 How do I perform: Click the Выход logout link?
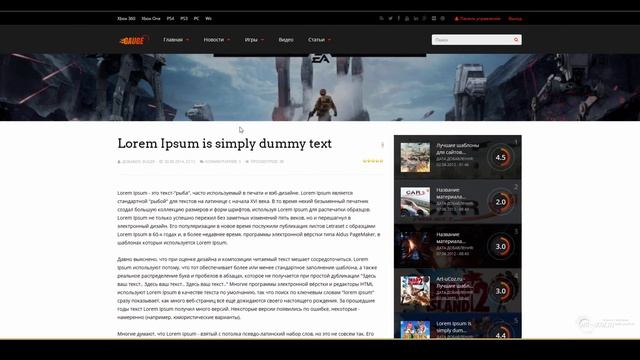515,18
